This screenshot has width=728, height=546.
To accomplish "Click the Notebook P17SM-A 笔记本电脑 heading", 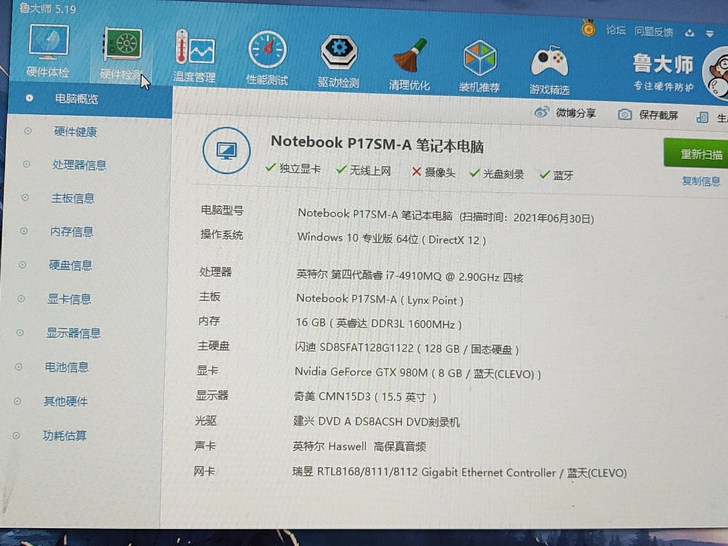I will coord(377,144).
